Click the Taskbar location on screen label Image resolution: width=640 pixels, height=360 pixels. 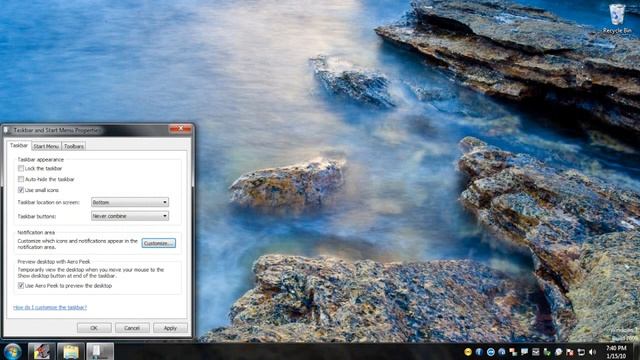coord(49,202)
